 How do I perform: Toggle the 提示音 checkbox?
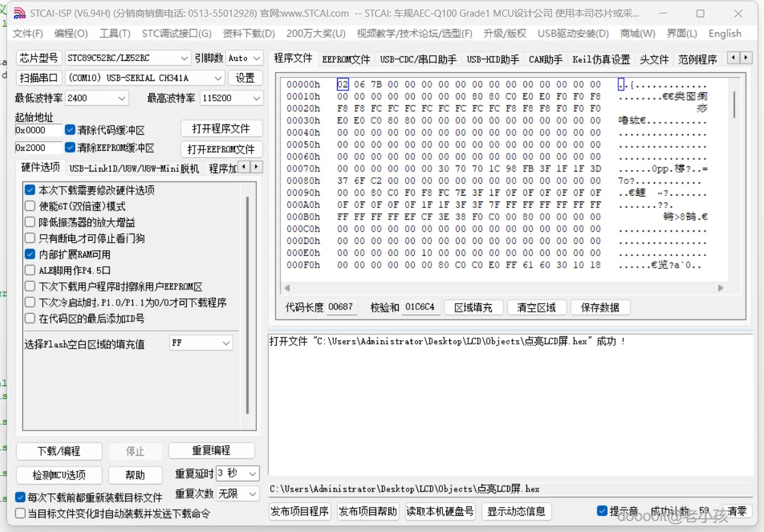602,511
